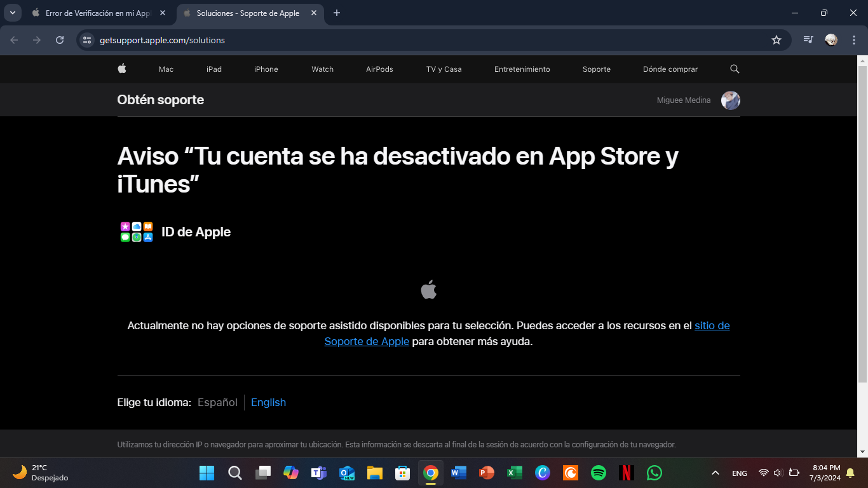Expand the tab search dropdown arrow
Image resolution: width=868 pixels, height=488 pixels.
click(x=12, y=13)
